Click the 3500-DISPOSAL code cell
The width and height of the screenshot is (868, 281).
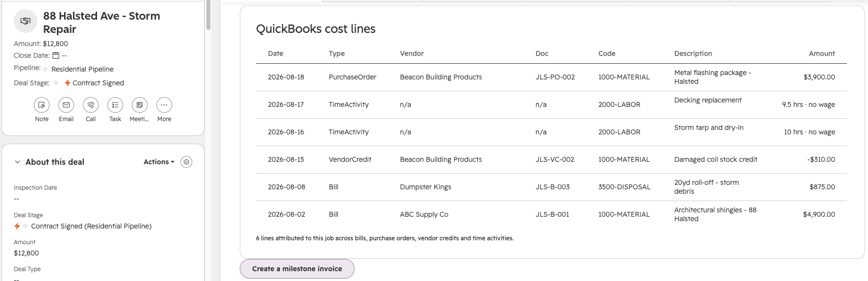pyautogui.click(x=624, y=187)
